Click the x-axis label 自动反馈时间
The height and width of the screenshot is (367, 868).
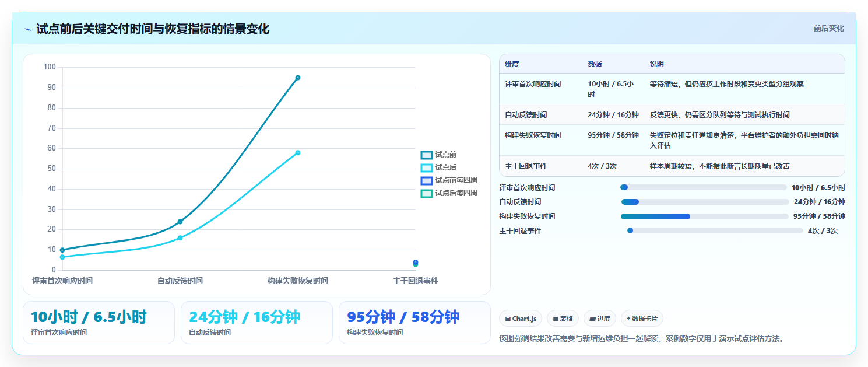pos(180,281)
